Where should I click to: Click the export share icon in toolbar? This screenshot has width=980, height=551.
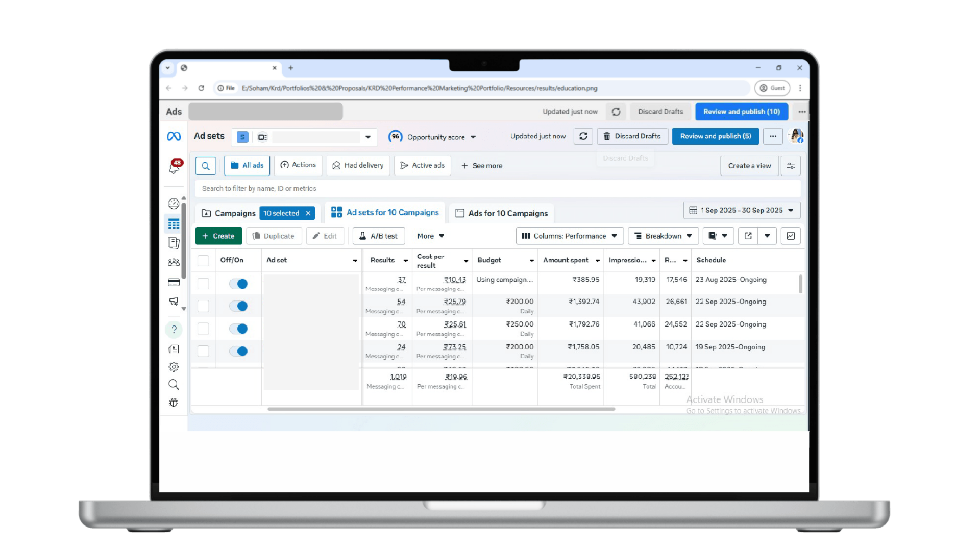(x=748, y=236)
